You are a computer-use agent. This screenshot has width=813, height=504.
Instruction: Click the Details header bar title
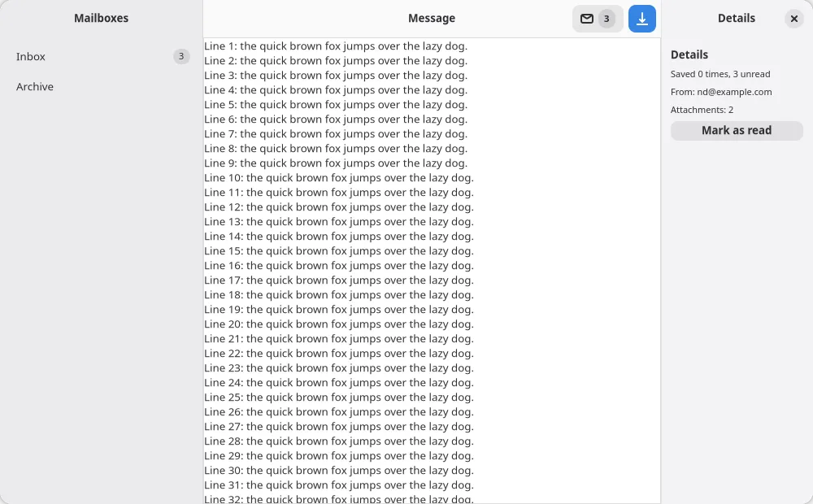click(x=737, y=18)
